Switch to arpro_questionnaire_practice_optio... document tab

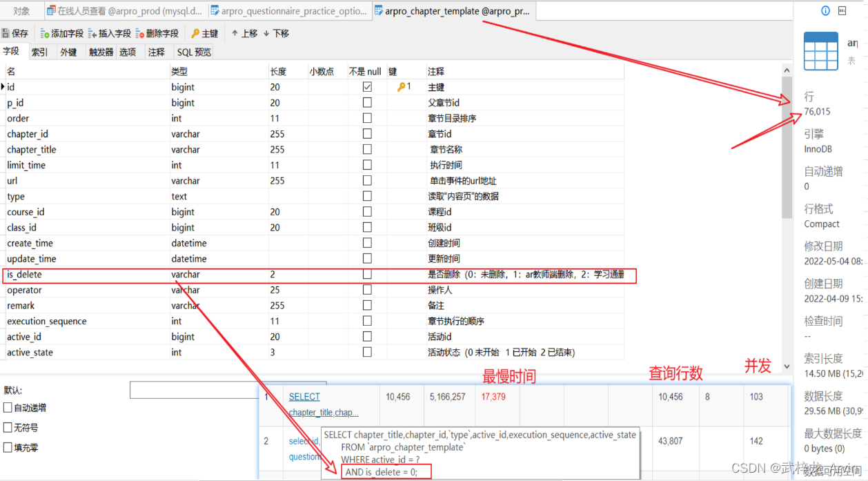coord(290,11)
